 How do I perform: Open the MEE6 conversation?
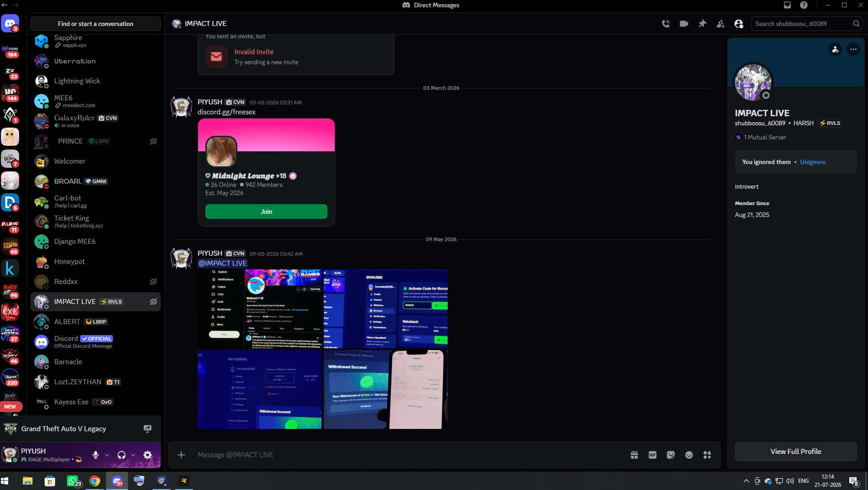coord(96,101)
